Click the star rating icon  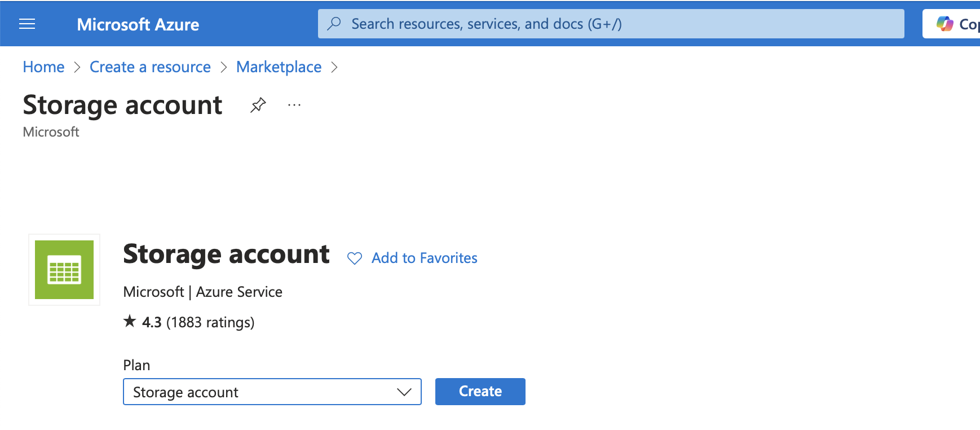tap(130, 322)
